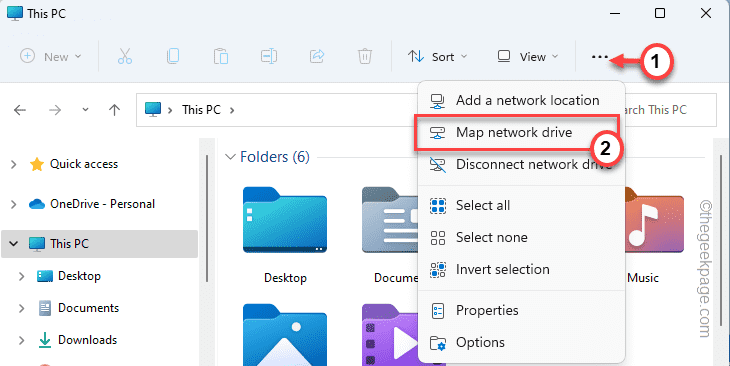The image size is (730, 366).
Task: Open the View dropdown
Action: pyautogui.click(x=527, y=56)
